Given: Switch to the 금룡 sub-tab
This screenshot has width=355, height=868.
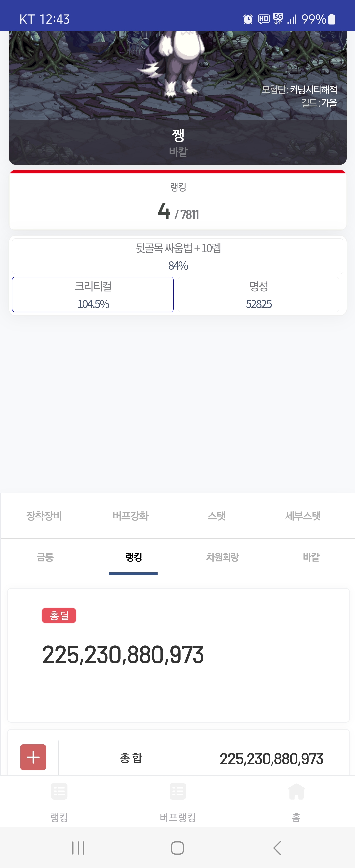Looking at the screenshot, I should tap(45, 557).
